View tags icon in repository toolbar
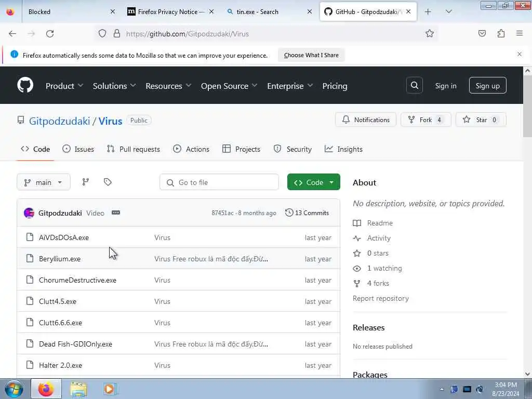532x399 pixels. click(108, 182)
